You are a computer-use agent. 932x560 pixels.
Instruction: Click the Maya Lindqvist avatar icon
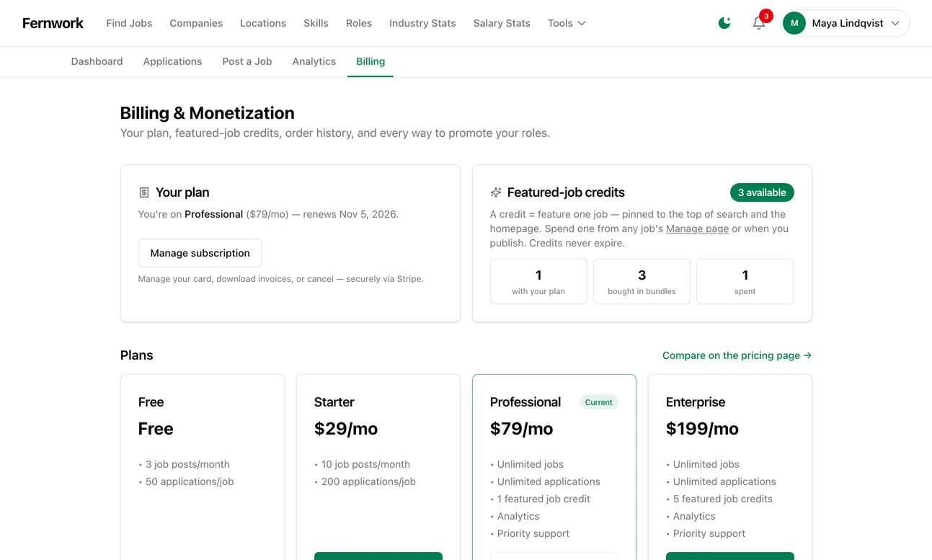pos(794,23)
